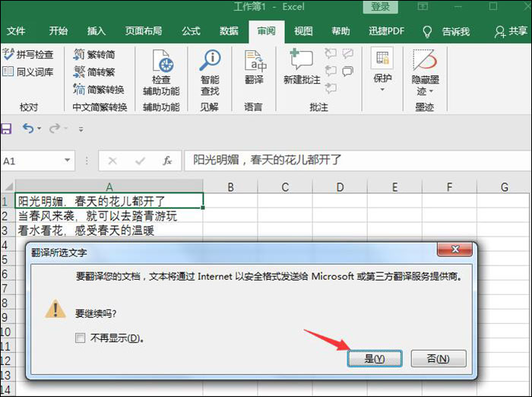Open Chinese conversion options (简繁转换)
Screen dimensions: 532x397
pos(98,90)
